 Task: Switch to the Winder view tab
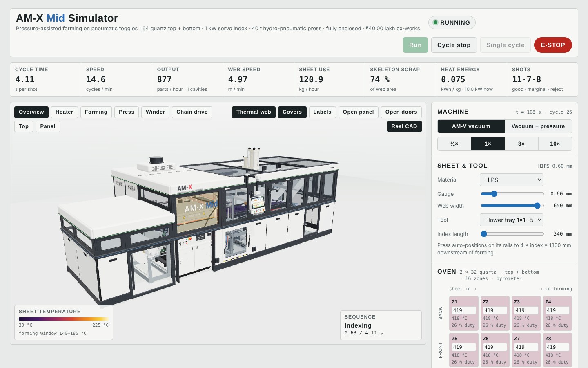[156, 112]
